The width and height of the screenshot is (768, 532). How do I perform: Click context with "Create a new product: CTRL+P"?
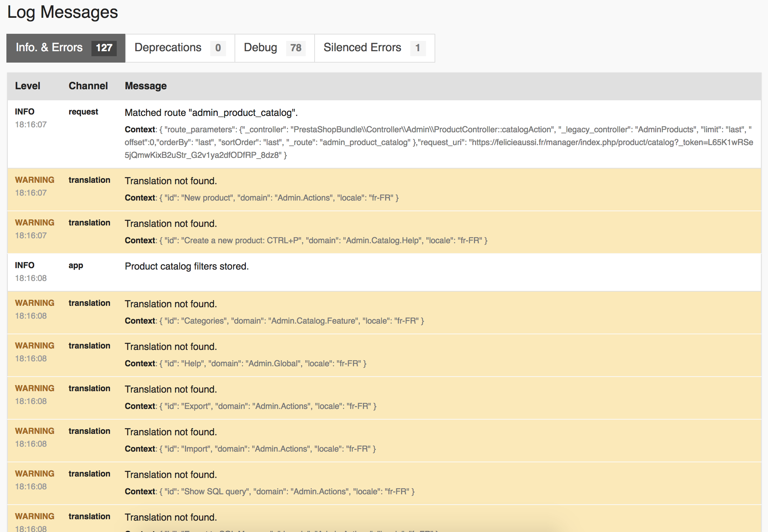306,240
